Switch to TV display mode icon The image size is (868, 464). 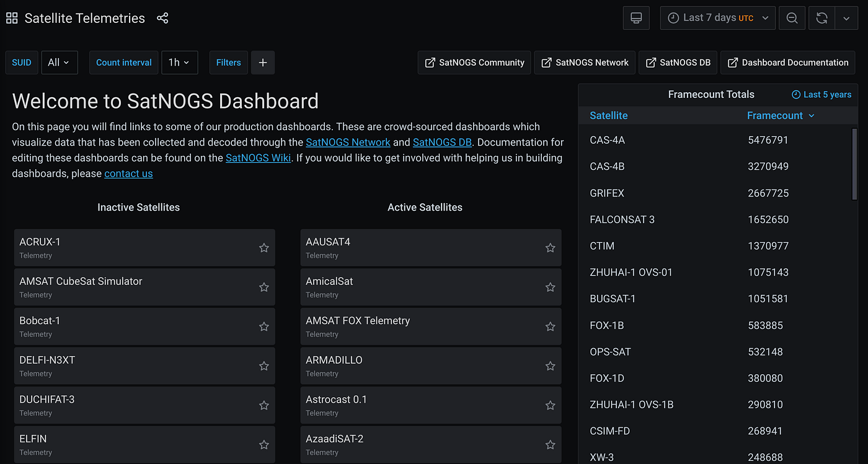point(636,18)
